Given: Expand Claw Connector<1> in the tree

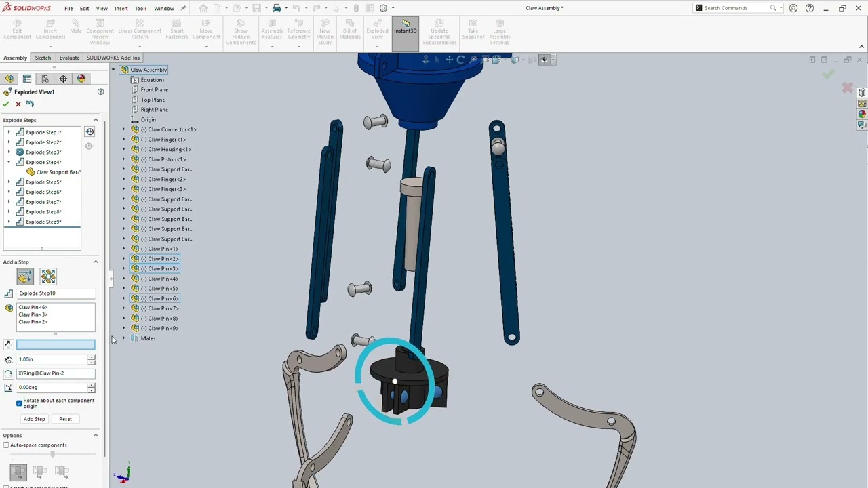Looking at the screenshot, I should (x=123, y=129).
